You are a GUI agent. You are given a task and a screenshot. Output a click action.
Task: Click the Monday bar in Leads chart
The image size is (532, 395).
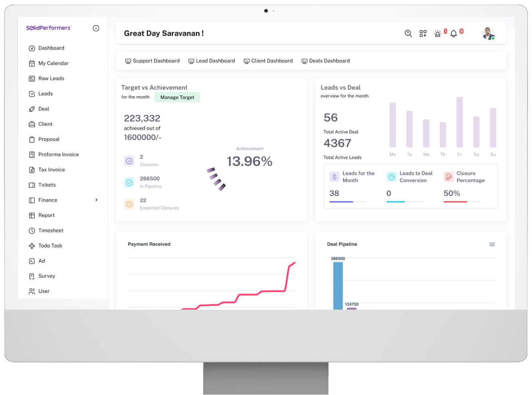pos(393,125)
